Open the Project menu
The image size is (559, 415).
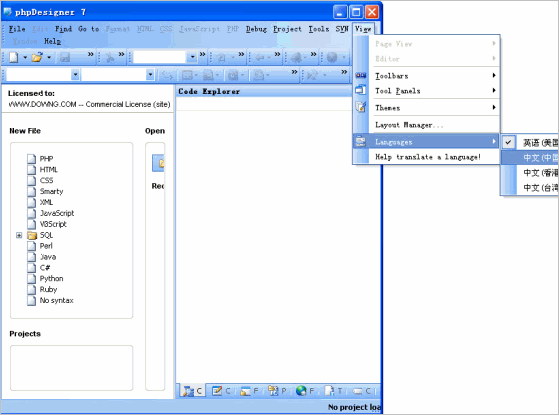tap(287, 29)
